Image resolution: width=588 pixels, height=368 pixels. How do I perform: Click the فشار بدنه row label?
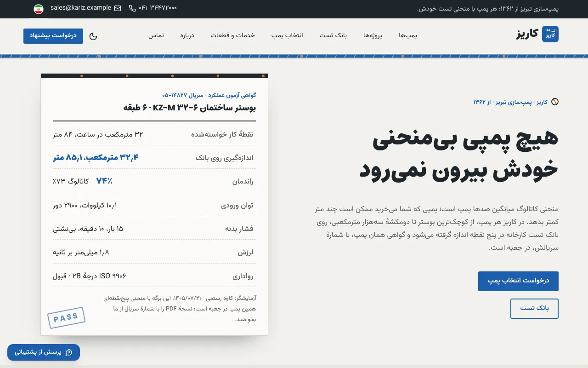coord(239,229)
